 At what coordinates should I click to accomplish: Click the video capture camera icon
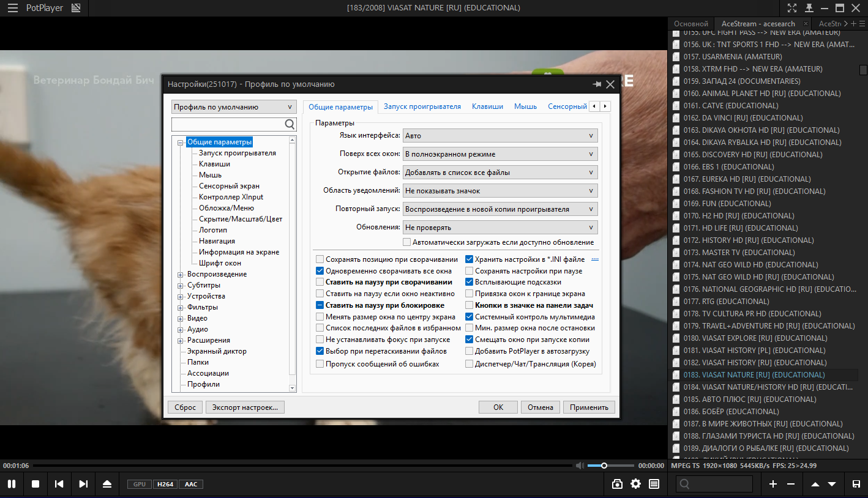[617, 484]
